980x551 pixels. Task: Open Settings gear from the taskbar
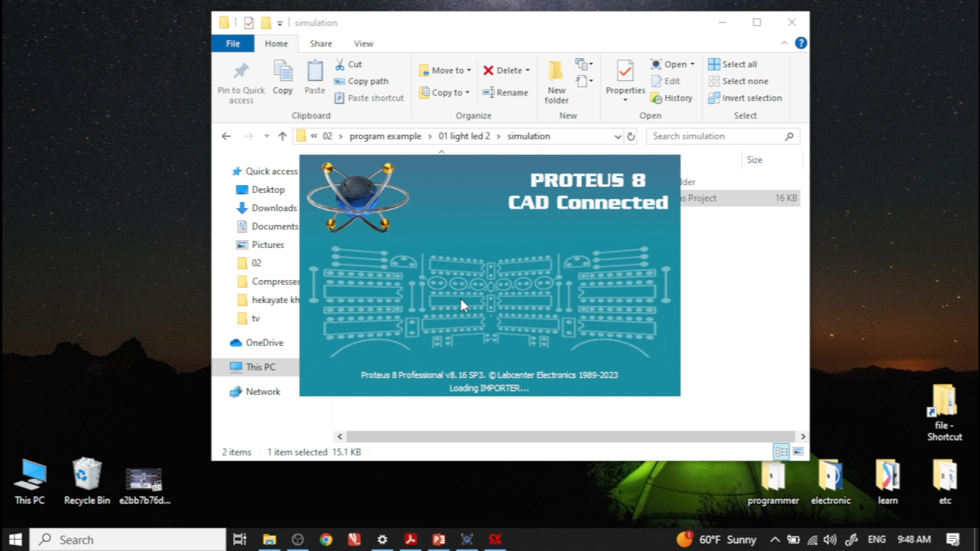coord(382,539)
